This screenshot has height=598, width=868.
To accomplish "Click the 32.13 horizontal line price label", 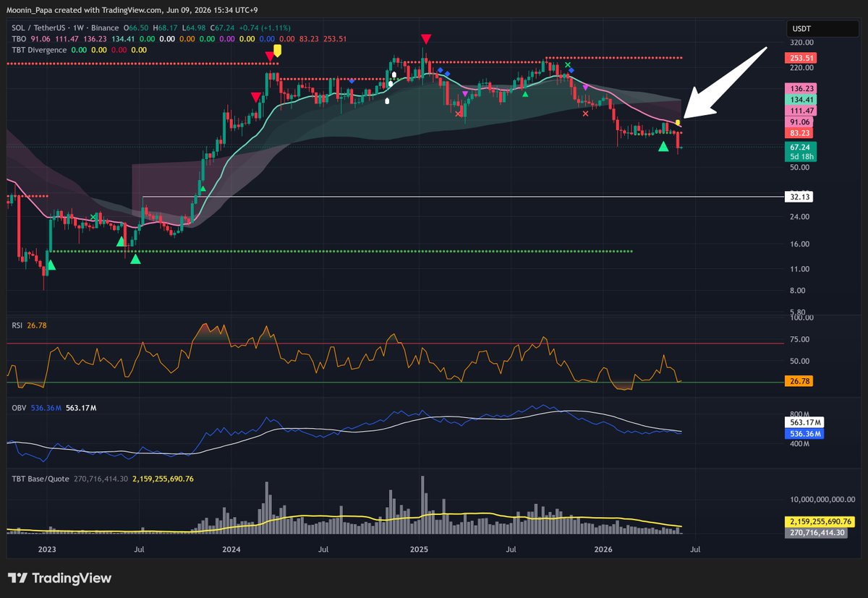I will coord(798,196).
